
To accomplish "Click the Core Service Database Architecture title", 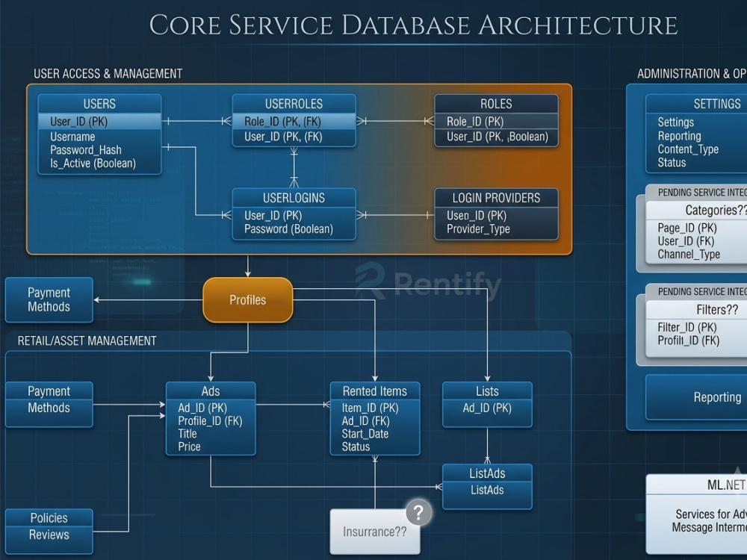I will (414, 25).
